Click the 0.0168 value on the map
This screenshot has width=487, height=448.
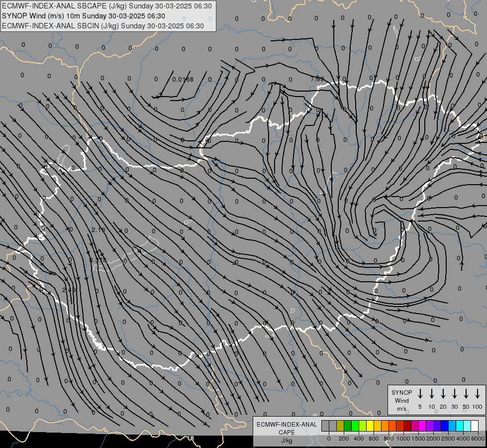coord(183,79)
